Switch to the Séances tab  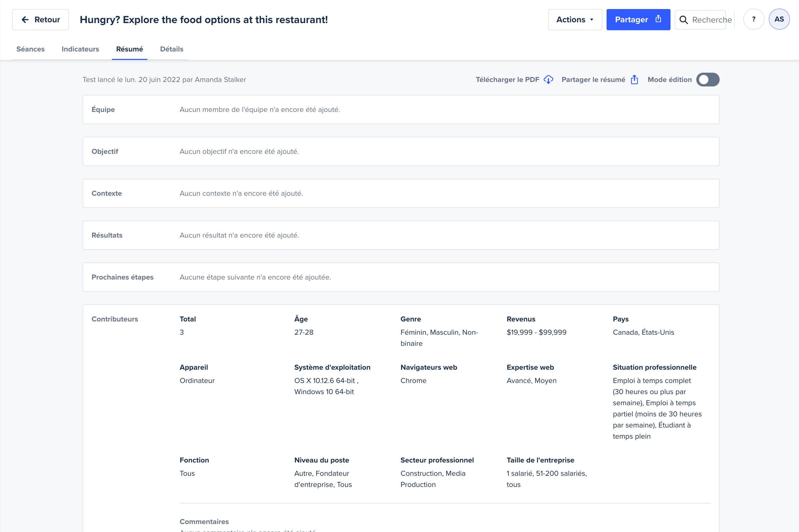(x=31, y=49)
